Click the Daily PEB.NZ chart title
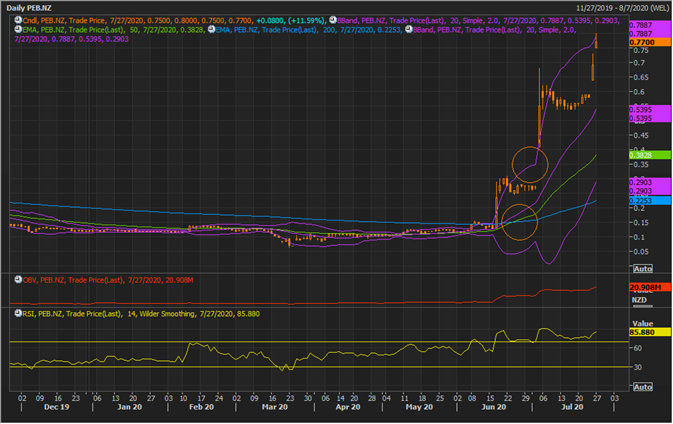This screenshot has width=673, height=424. coord(28,8)
